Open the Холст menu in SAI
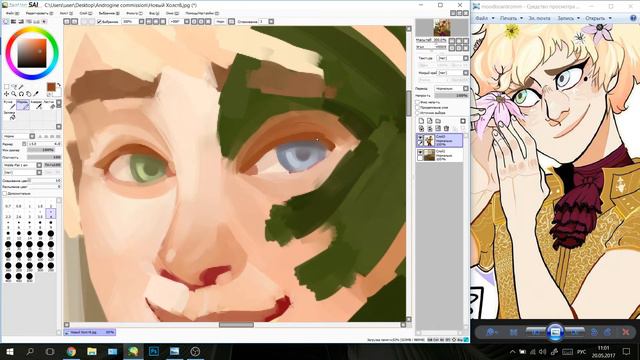This screenshot has width=640, height=360. pos(66,13)
